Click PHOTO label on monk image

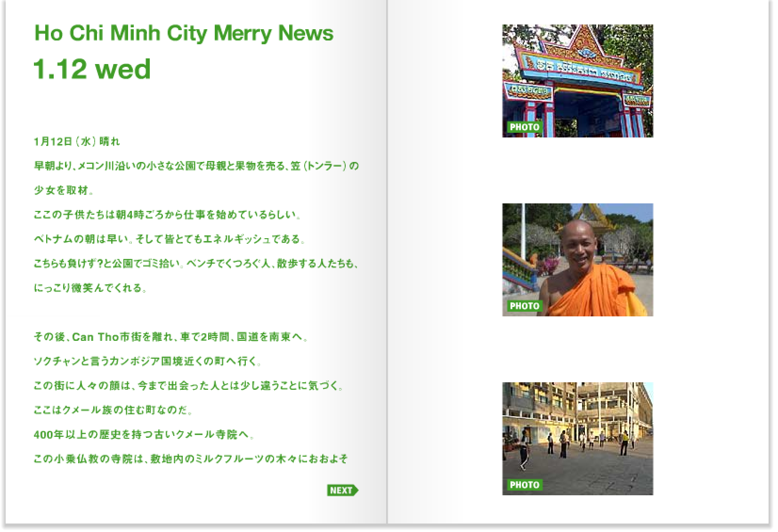(524, 306)
